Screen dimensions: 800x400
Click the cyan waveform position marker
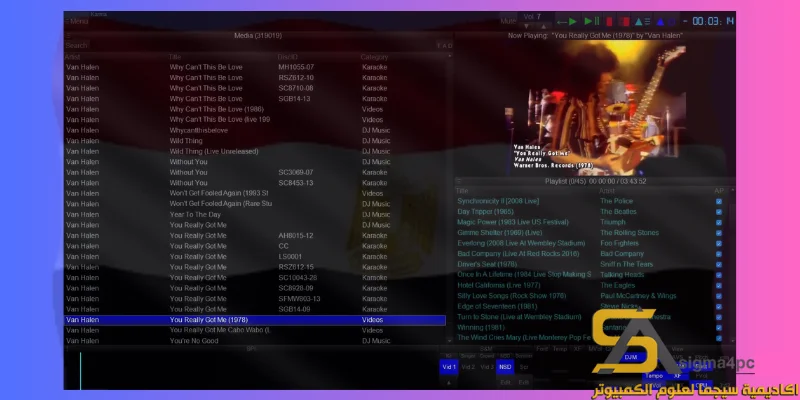point(80,370)
